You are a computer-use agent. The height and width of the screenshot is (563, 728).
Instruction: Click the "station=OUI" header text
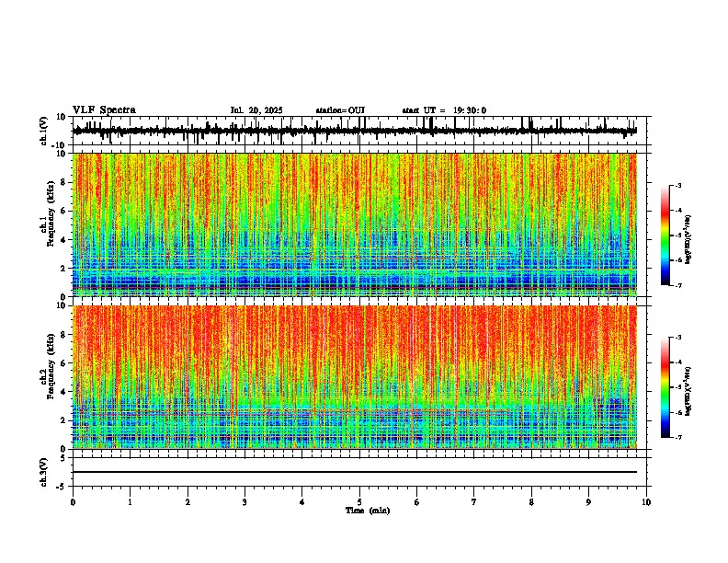point(340,110)
